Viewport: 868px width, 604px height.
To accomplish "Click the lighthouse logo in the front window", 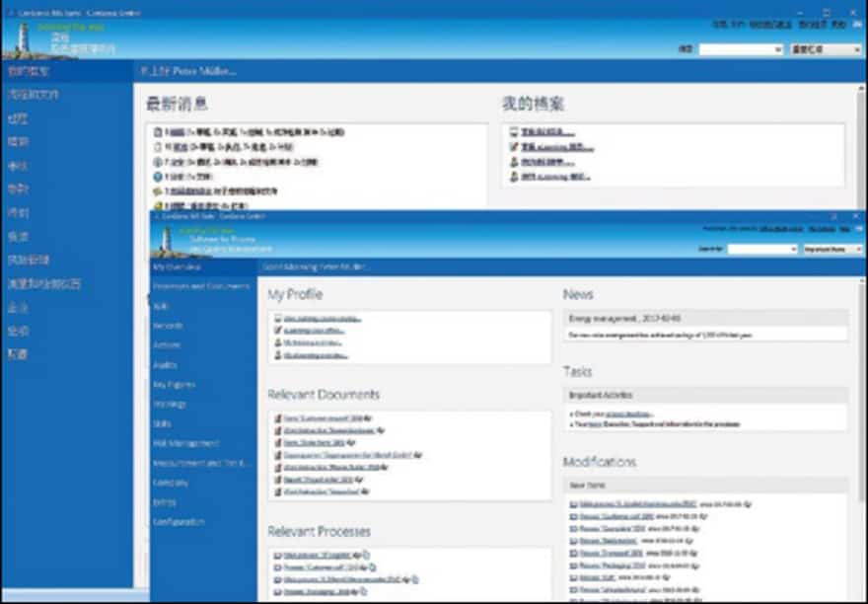I will [x=165, y=241].
